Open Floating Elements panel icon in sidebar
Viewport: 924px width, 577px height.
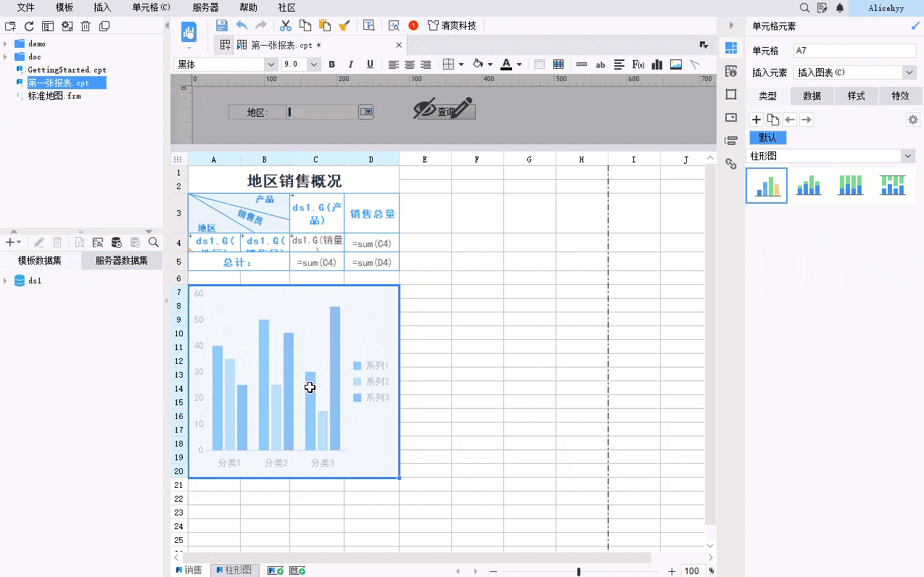(731, 141)
